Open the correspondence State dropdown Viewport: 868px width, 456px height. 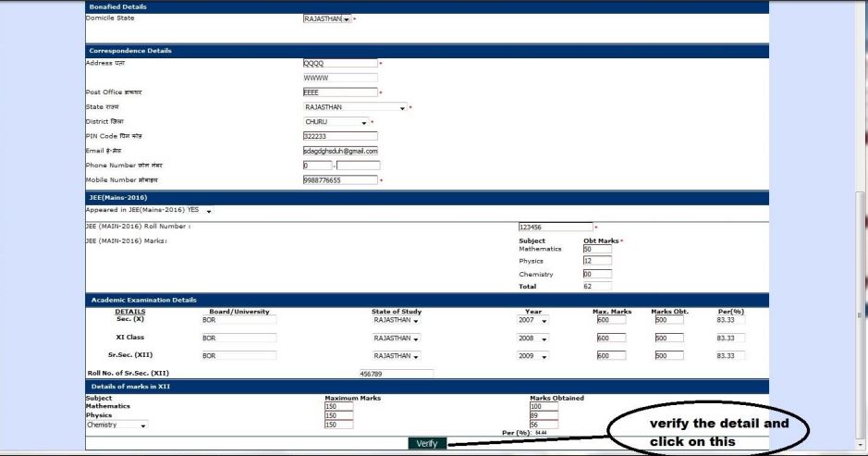[354, 106]
